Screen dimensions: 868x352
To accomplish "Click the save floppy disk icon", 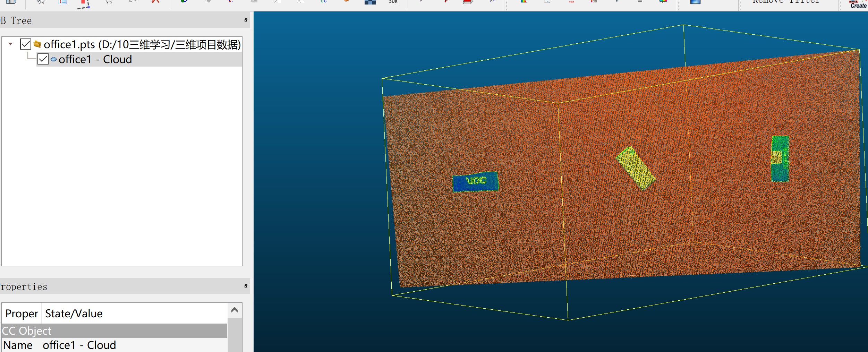I will [x=11, y=2].
